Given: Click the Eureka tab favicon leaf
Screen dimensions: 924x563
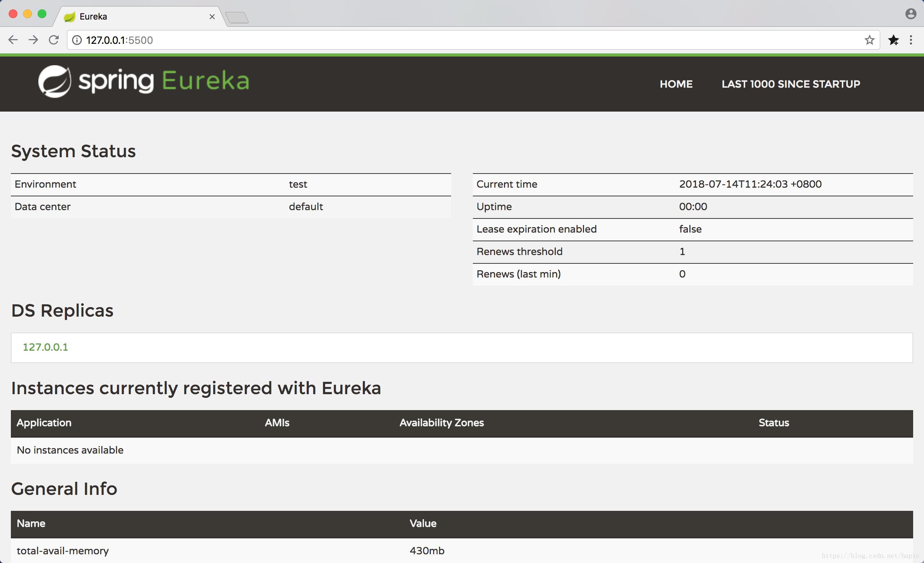Looking at the screenshot, I should (x=70, y=17).
